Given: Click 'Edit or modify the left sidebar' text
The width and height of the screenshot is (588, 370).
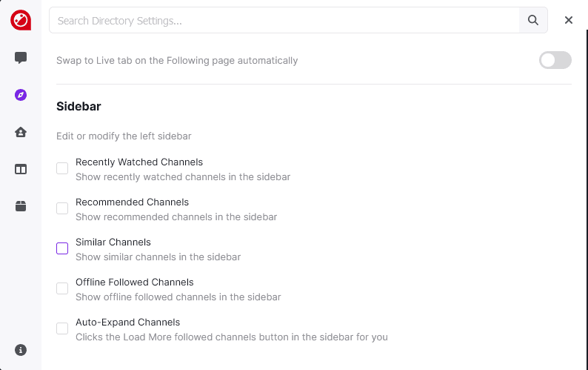Looking at the screenshot, I should pyautogui.click(x=124, y=136).
